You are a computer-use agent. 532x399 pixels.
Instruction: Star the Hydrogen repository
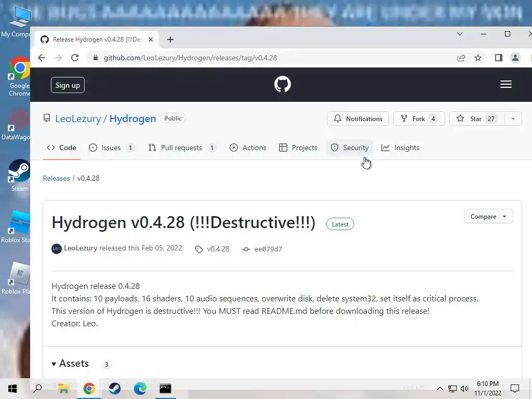tap(477, 119)
